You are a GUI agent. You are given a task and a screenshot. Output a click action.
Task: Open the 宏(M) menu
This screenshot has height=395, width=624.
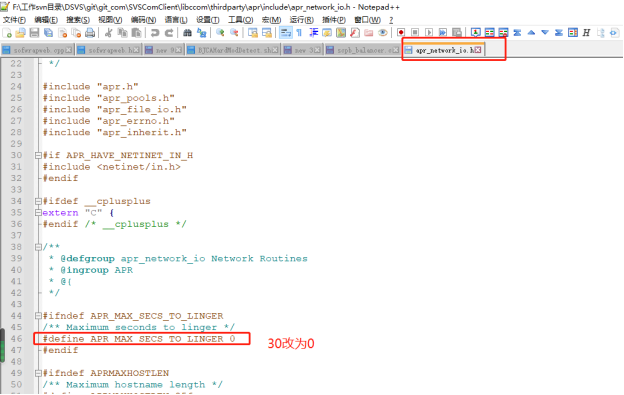click(271, 19)
